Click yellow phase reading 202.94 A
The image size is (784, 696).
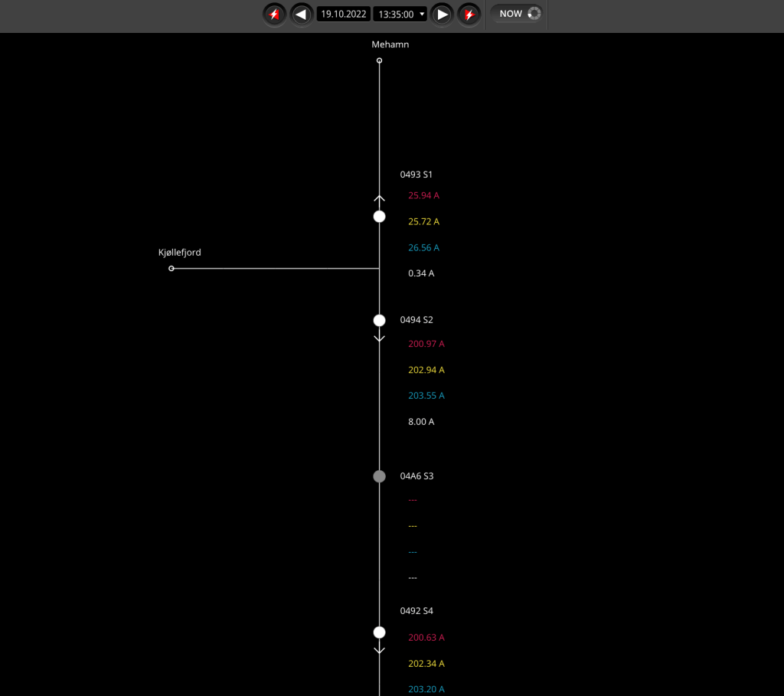click(x=426, y=370)
